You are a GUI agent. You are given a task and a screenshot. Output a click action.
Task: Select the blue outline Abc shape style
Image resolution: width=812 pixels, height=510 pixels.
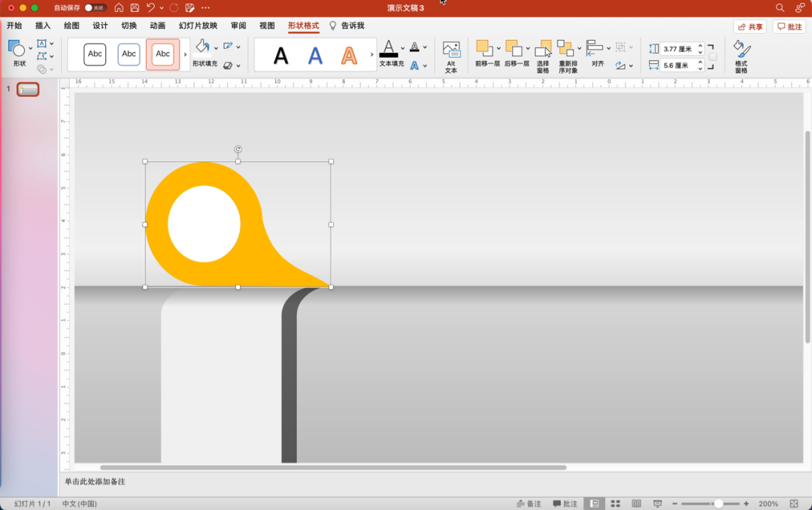click(129, 54)
